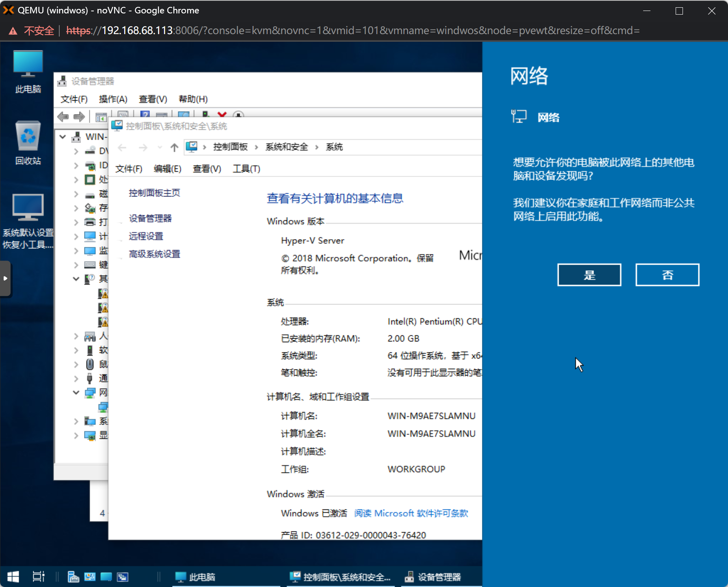Image resolution: width=728 pixels, height=587 pixels.
Task: Launch Control Panel pinned icon on taskbar
Action: [90, 576]
